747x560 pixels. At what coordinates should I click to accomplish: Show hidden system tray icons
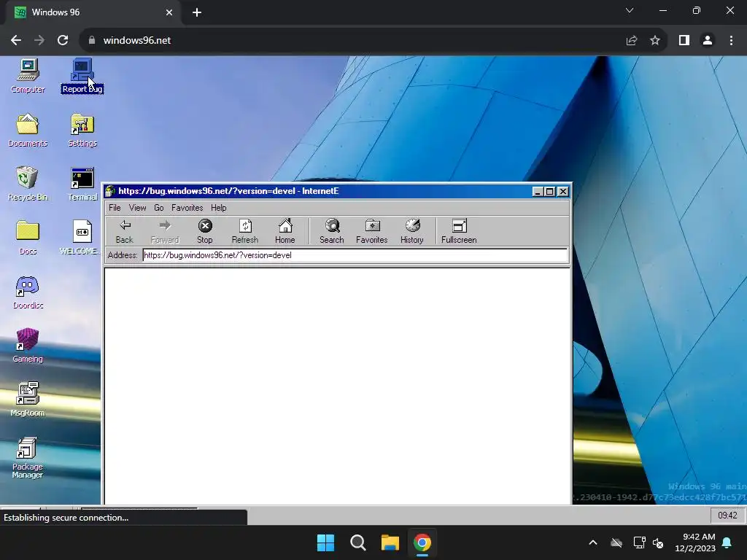pyautogui.click(x=593, y=542)
